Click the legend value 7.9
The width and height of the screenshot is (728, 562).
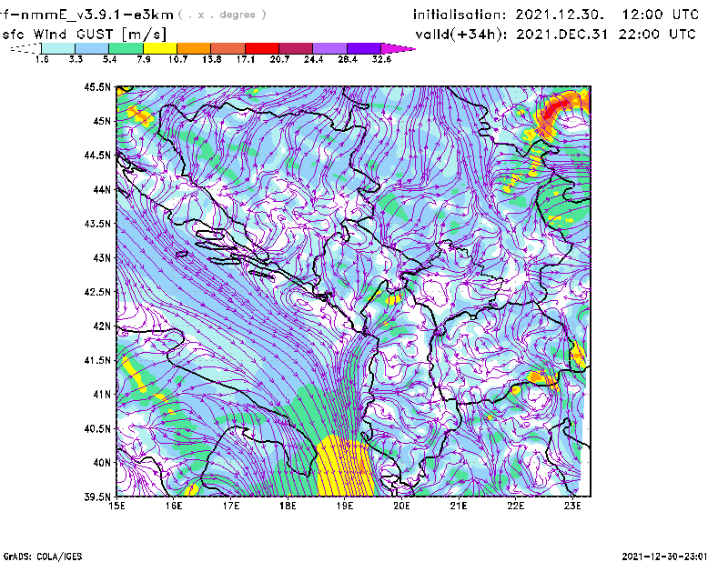(144, 59)
